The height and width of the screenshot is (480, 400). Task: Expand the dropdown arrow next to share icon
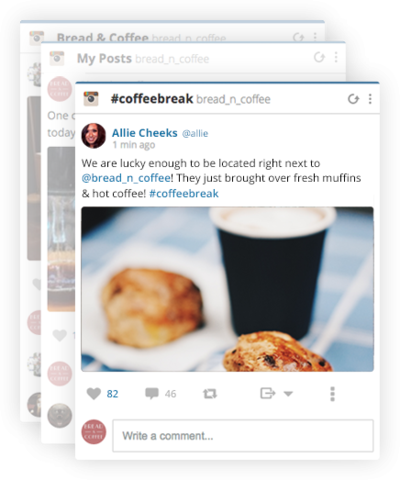pos(288,394)
